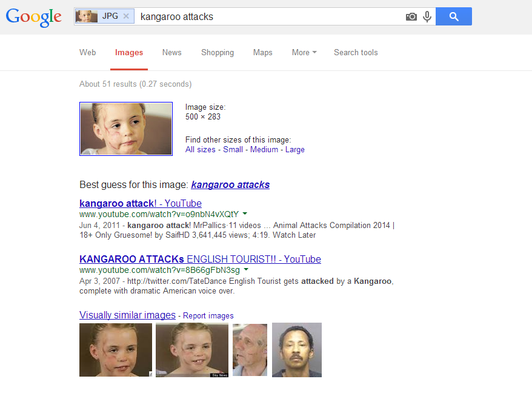Open the News tab
Screen dimensions: 532x393
171,52
